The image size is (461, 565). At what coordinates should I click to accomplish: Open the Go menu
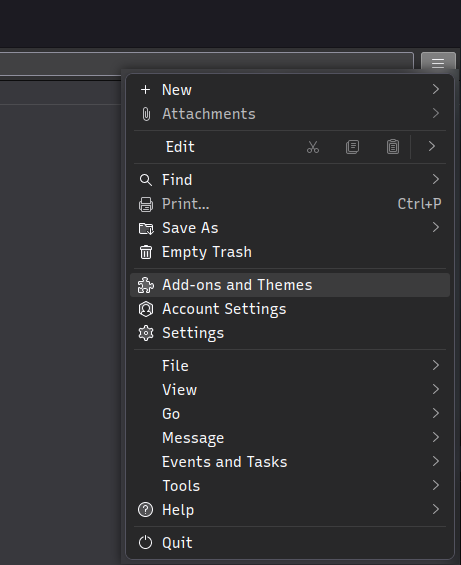(290, 414)
